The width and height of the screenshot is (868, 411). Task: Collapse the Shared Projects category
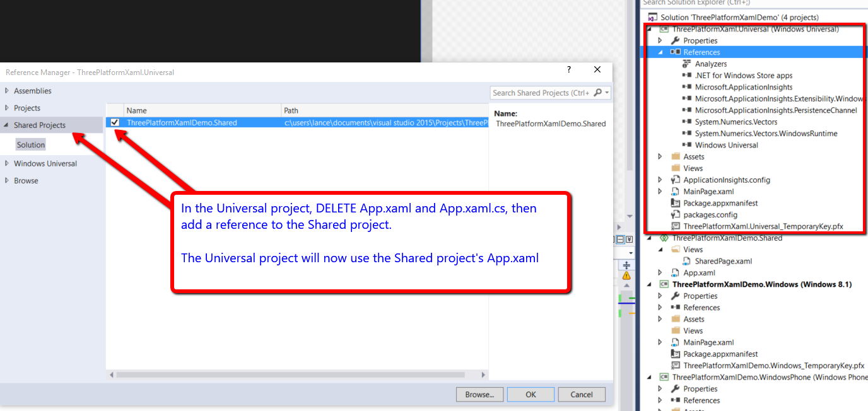point(7,125)
